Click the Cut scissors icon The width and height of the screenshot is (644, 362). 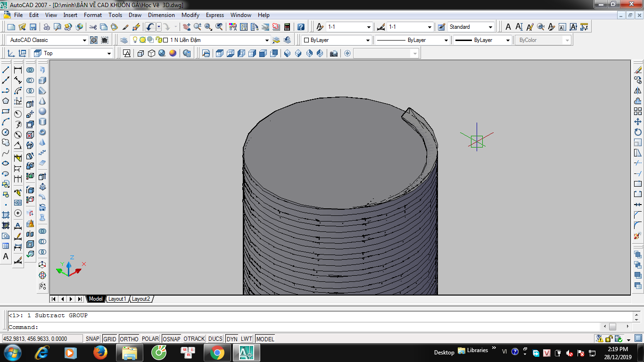pyautogui.click(x=93, y=27)
